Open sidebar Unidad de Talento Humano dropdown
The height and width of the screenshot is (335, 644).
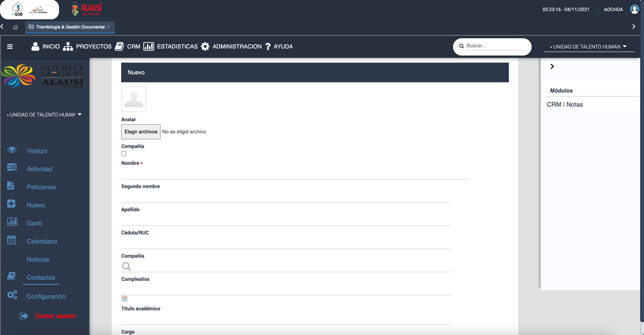coord(44,115)
